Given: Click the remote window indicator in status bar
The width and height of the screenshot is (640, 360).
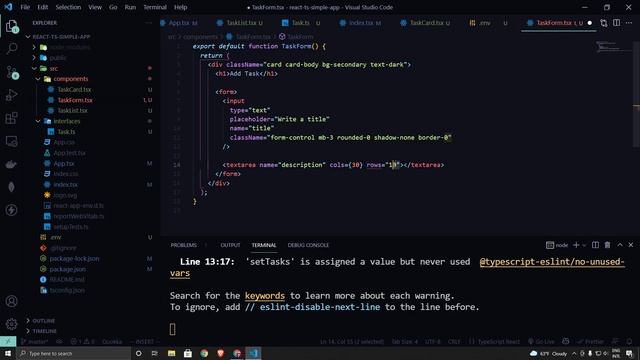Looking at the screenshot, I should pyautogui.click(x=8, y=341).
